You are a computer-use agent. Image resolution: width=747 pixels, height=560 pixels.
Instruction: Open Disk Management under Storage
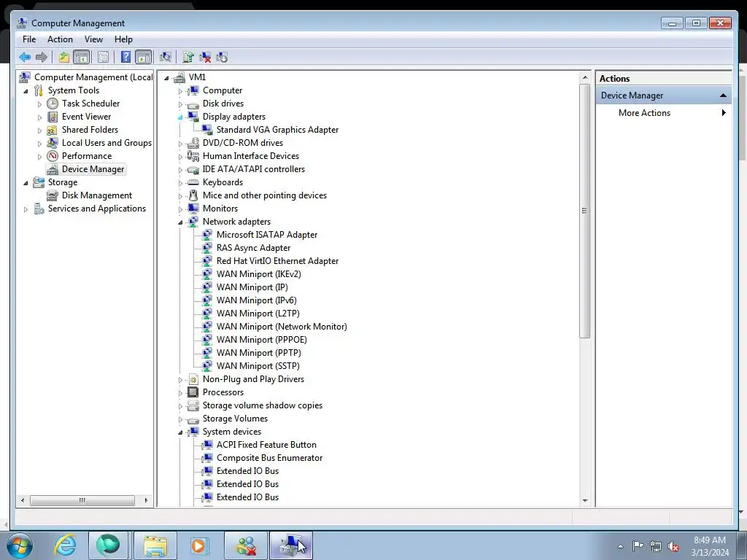pos(97,195)
